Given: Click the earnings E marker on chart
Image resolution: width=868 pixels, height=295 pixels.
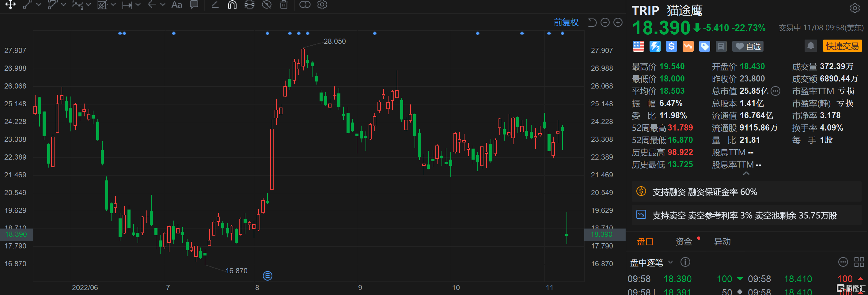Looking at the screenshot, I should click(x=267, y=276).
